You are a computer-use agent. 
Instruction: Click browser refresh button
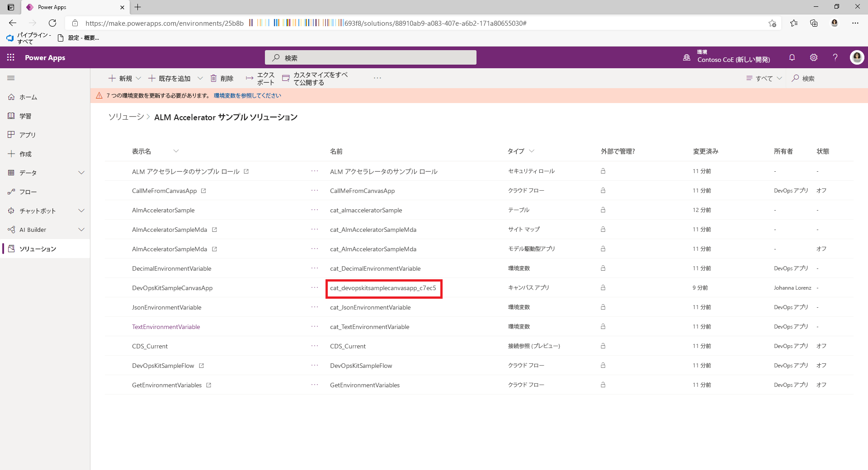[x=52, y=23]
